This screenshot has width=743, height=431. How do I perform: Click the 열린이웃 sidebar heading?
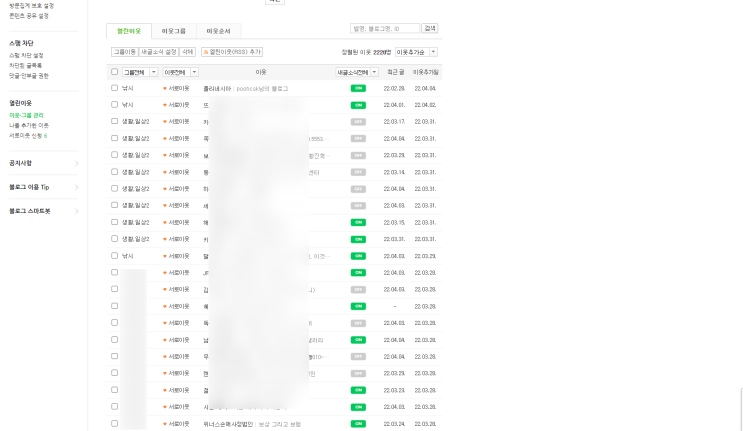[20, 103]
